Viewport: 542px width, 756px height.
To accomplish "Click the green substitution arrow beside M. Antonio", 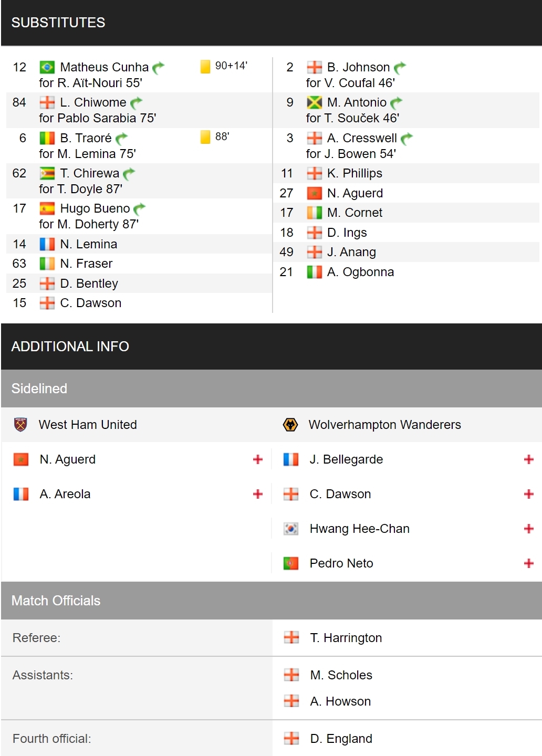I will pyautogui.click(x=397, y=103).
